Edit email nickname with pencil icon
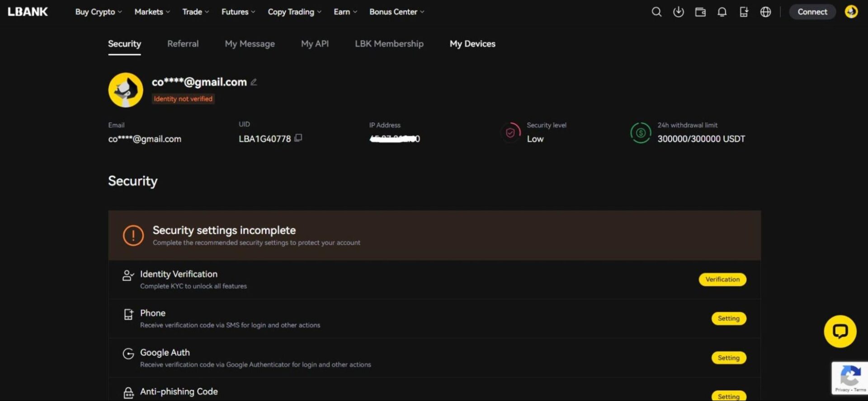 [254, 82]
